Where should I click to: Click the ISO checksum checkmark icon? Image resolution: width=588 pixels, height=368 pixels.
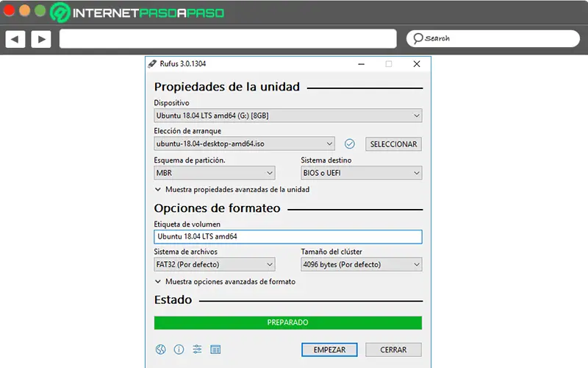coord(350,144)
